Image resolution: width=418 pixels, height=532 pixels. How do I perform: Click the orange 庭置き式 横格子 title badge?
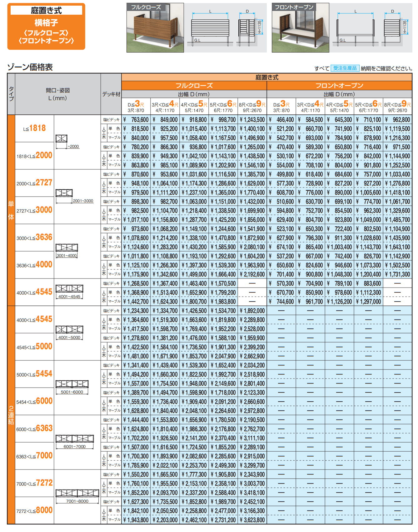pos(46,27)
